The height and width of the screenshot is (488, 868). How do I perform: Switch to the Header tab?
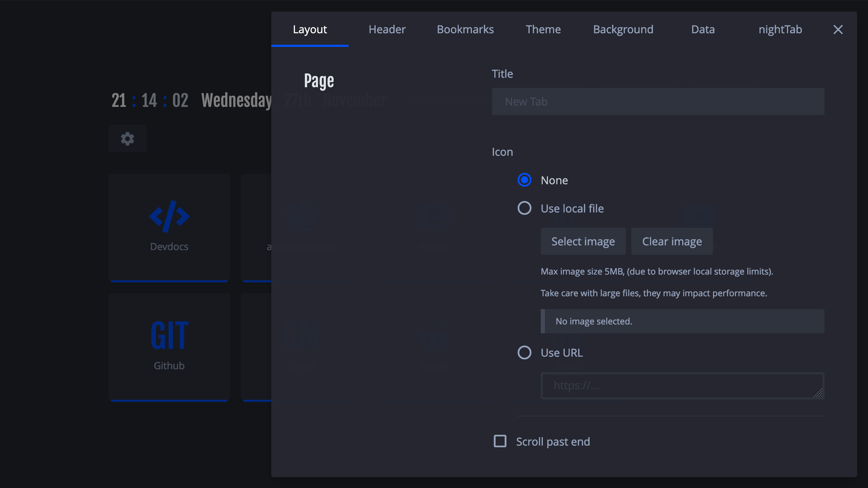point(387,30)
